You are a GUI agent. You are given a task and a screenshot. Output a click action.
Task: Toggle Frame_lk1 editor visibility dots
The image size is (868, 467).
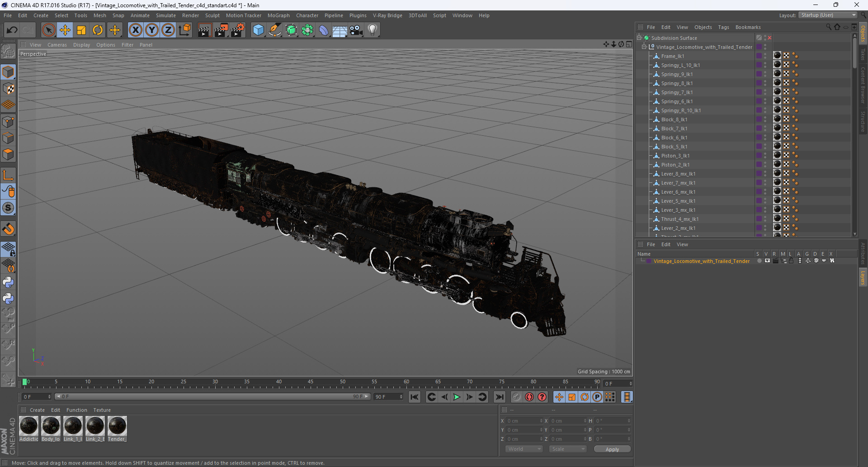click(x=765, y=56)
